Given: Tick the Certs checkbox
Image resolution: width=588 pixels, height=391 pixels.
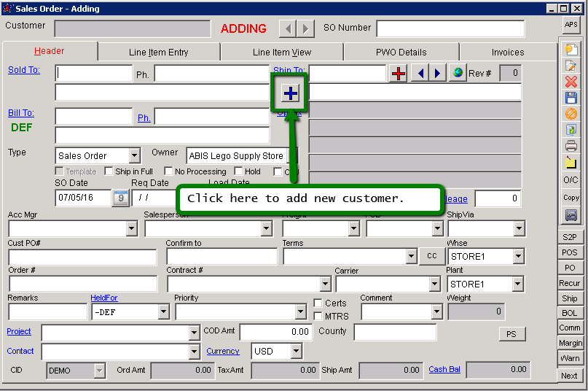Looking at the screenshot, I should click(x=318, y=303).
